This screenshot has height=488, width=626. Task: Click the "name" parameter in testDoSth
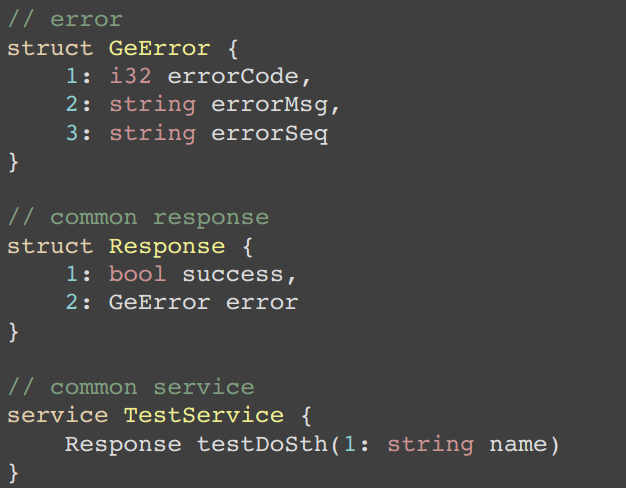517,443
